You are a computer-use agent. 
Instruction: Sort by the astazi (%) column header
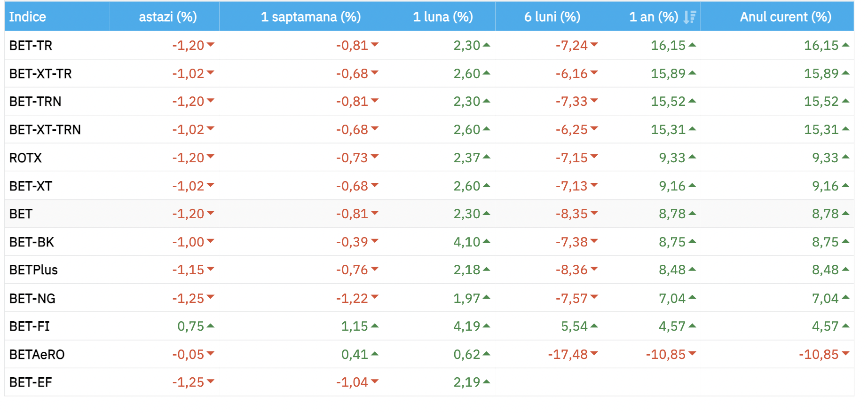(x=167, y=17)
